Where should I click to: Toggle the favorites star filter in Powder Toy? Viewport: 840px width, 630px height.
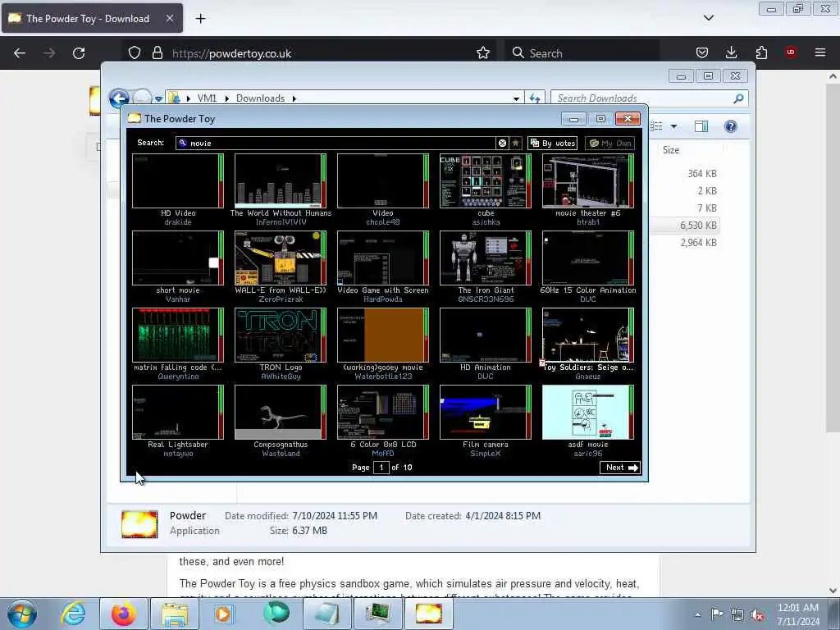tap(515, 143)
